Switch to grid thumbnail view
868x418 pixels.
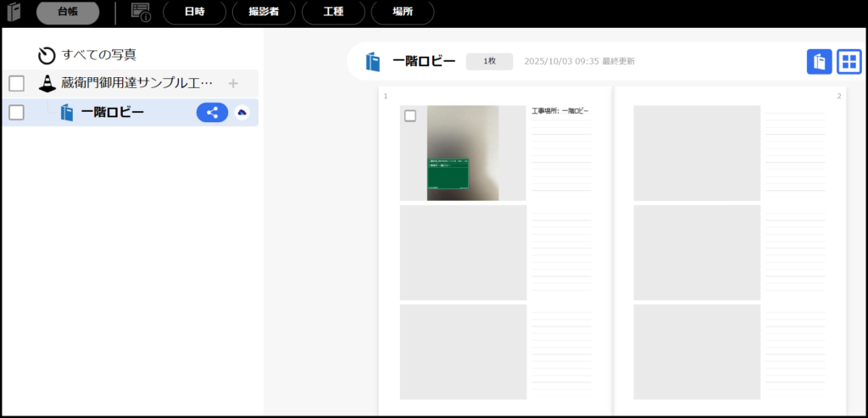pos(849,61)
